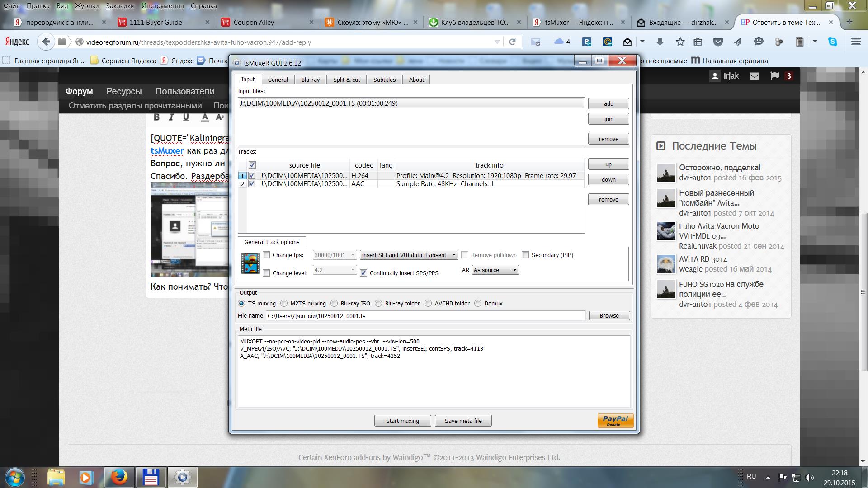Viewport: 868px width, 488px height.
Task: Open forum alerts flag icon
Action: point(775,76)
